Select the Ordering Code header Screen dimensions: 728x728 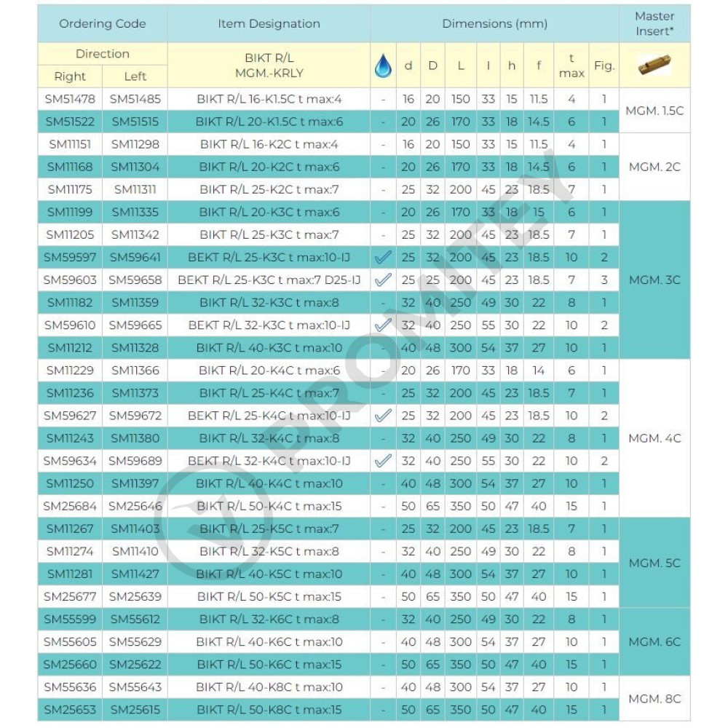103,24
